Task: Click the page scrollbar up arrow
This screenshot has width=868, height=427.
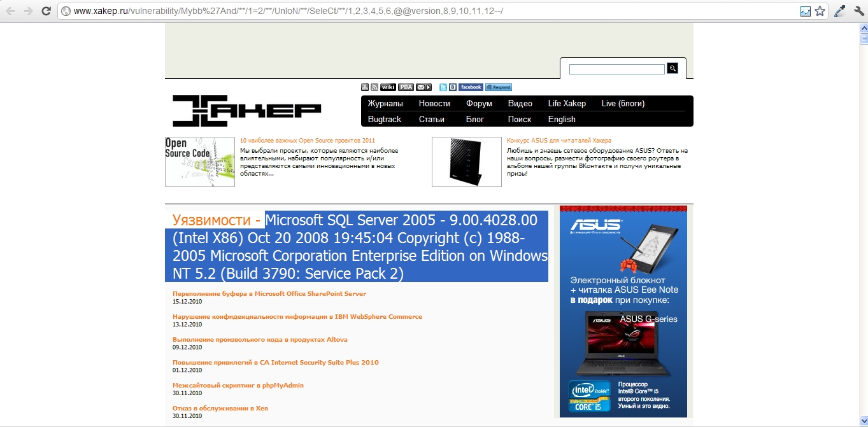Action: click(863, 27)
